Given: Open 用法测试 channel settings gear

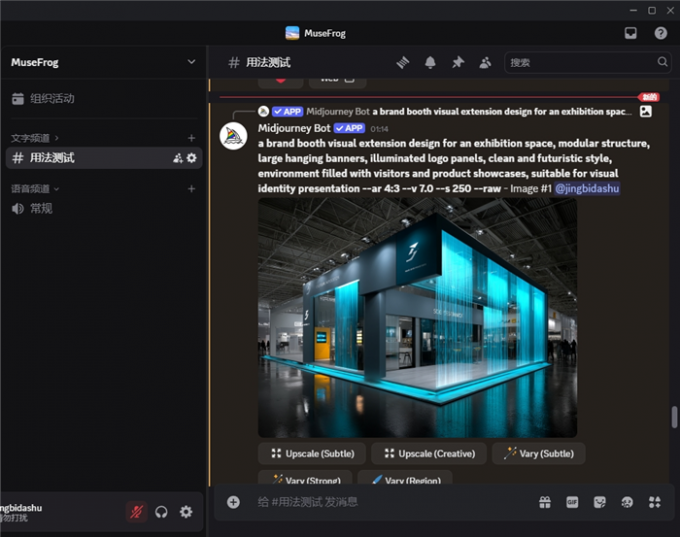Looking at the screenshot, I should click(x=191, y=158).
